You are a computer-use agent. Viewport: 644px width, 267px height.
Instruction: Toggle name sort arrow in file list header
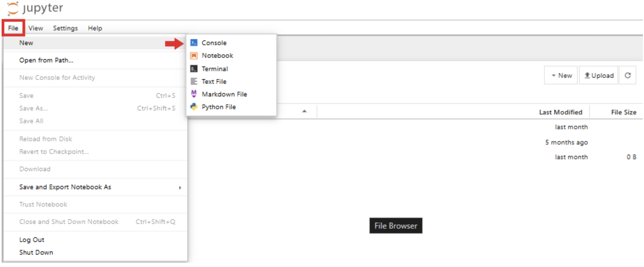point(304,111)
